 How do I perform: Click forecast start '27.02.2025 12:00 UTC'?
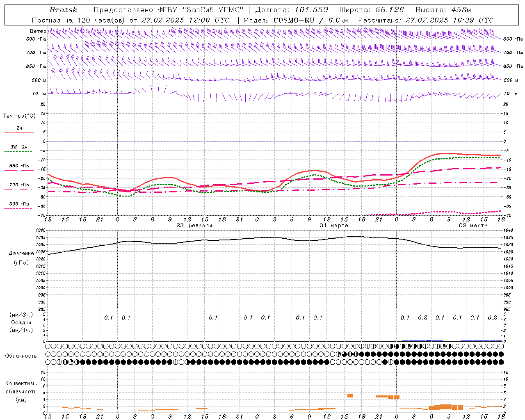[x=185, y=20]
